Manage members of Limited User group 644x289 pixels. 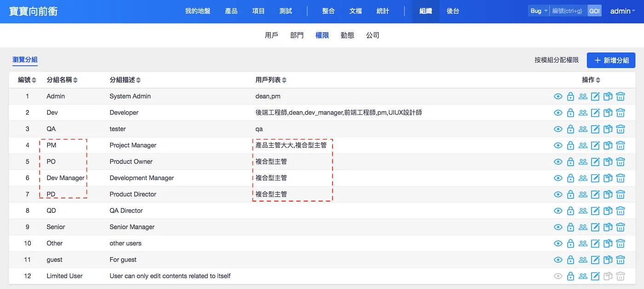pos(583,276)
